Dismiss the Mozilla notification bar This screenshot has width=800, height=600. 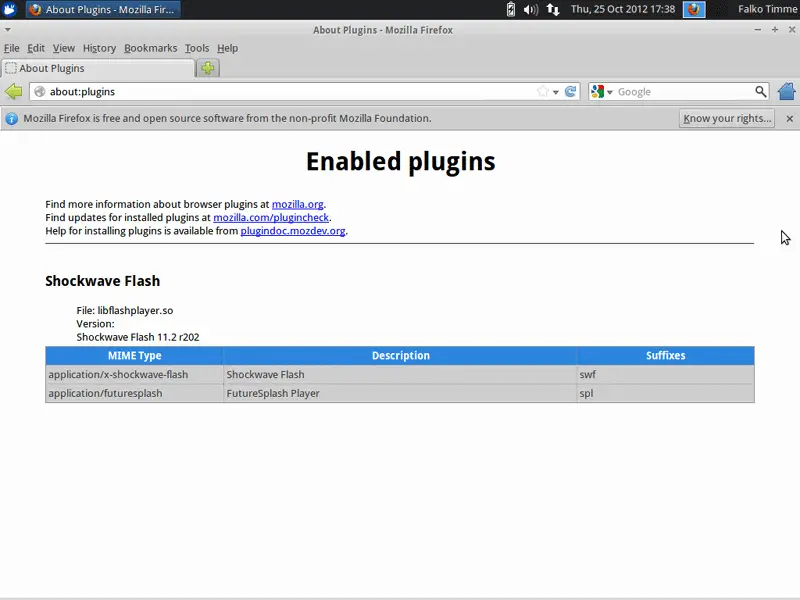[x=790, y=118]
